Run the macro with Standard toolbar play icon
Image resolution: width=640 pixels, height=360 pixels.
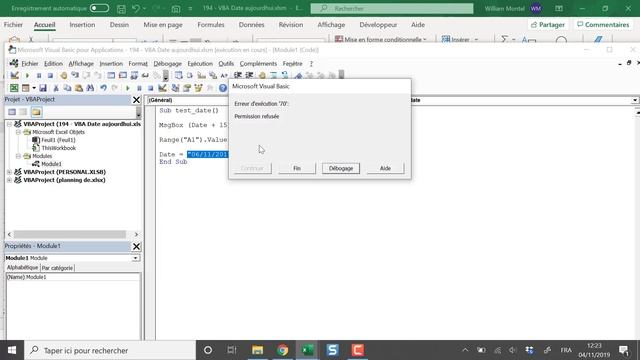128,88
